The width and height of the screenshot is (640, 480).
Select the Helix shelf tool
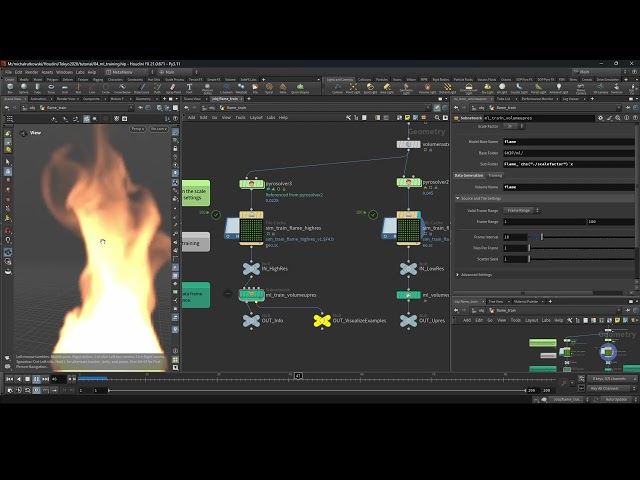coord(283,88)
